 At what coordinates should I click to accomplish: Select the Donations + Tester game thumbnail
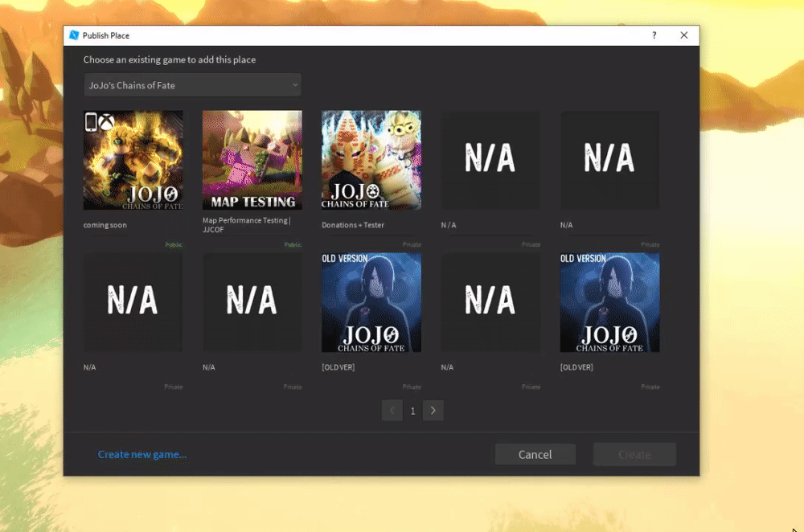[x=371, y=160]
